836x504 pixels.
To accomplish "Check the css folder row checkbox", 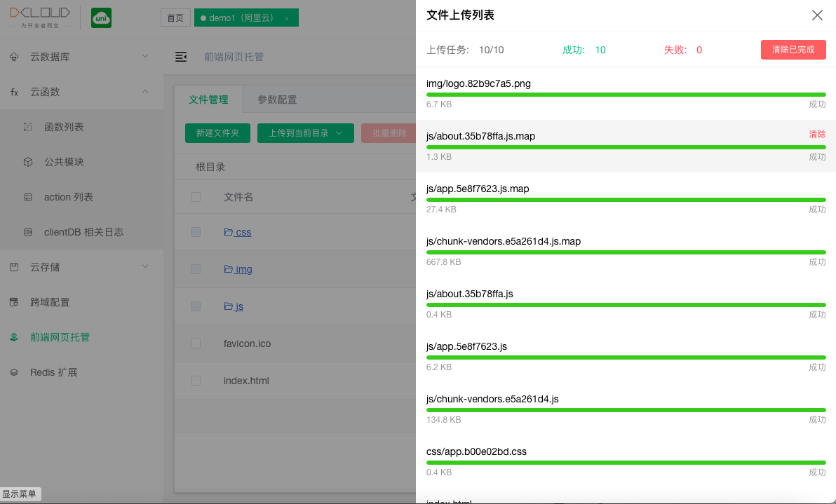I will point(196,232).
